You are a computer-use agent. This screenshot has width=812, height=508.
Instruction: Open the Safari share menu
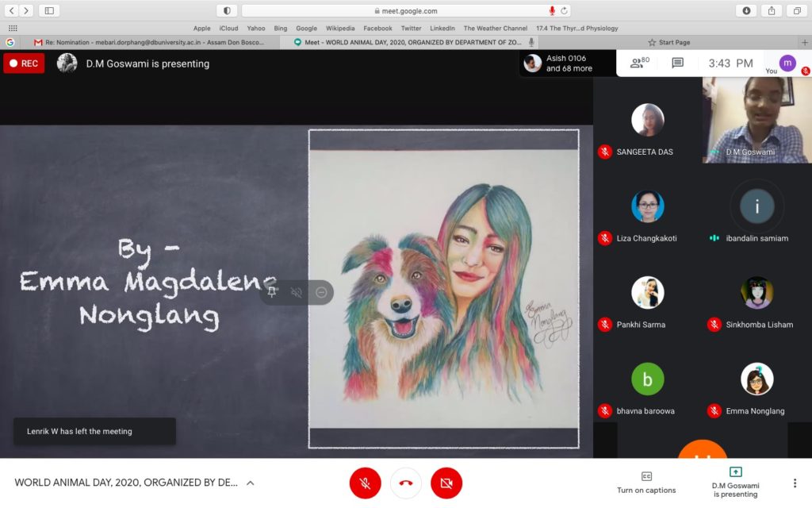(772, 10)
